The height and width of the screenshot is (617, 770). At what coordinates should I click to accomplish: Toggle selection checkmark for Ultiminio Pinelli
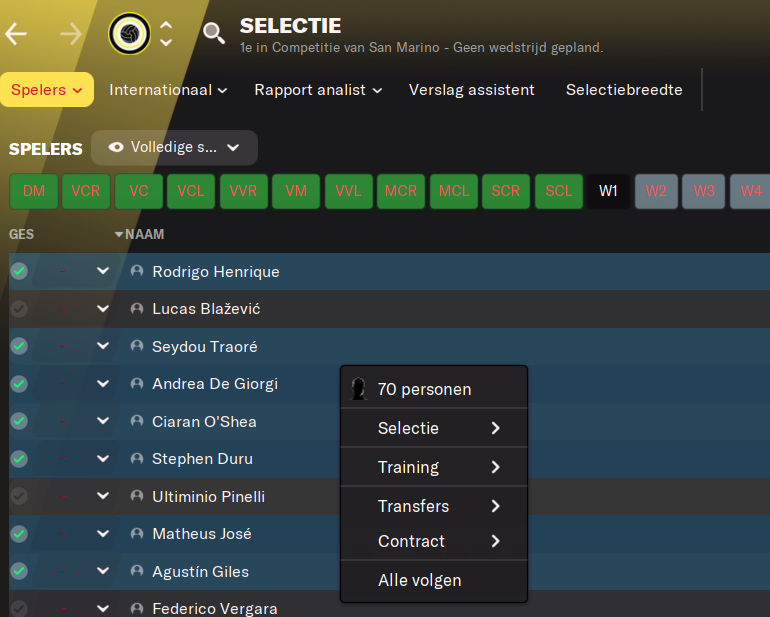coord(19,496)
